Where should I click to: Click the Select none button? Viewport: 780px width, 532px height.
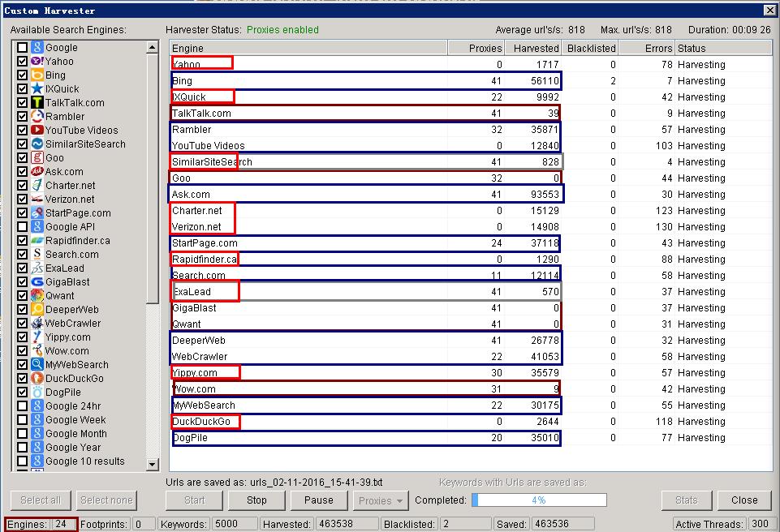point(106,500)
